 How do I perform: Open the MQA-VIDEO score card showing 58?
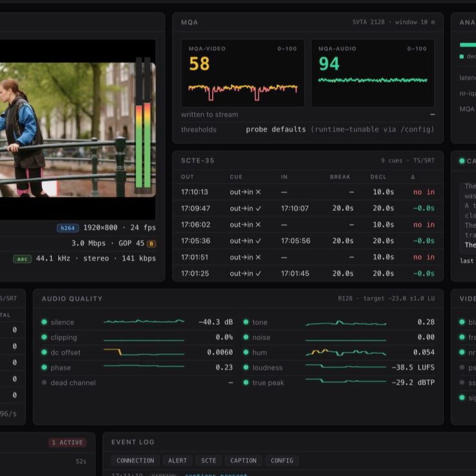coord(243,73)
